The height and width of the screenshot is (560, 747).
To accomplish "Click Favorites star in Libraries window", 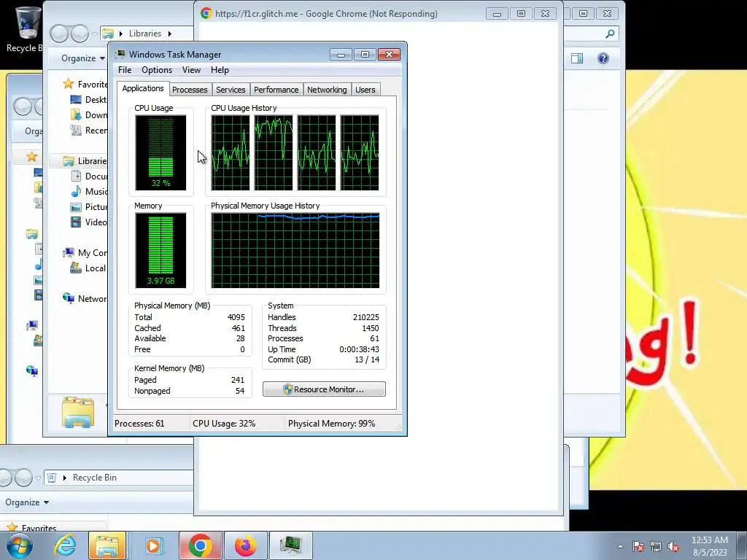I will pos(68,84).
